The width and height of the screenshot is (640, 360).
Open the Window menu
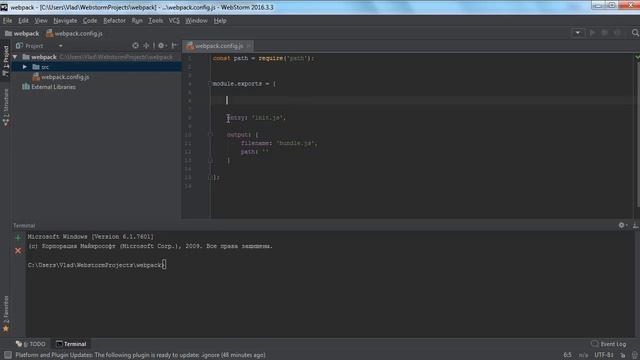click(196, 20)
